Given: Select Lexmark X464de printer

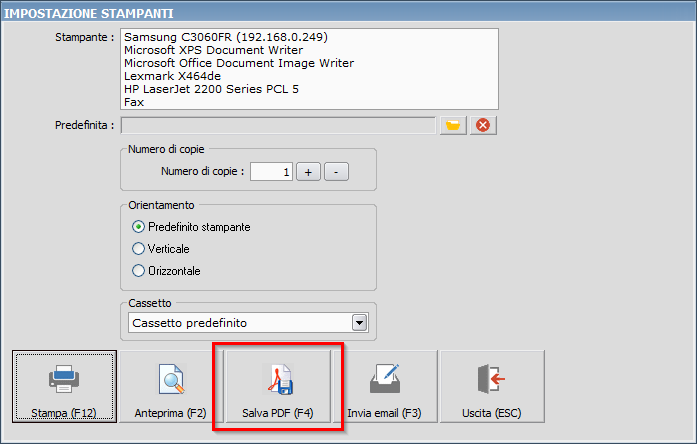Looking at the screenshot, I should [x=309, y=76].
